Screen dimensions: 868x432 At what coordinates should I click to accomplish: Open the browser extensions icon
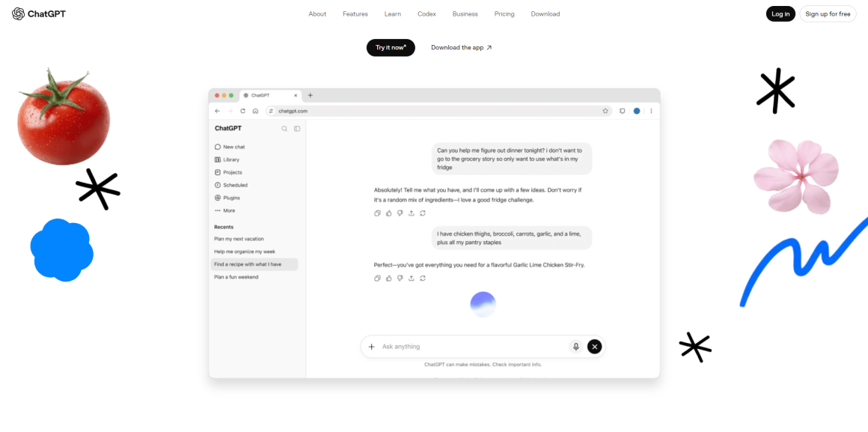pos(623,111)
